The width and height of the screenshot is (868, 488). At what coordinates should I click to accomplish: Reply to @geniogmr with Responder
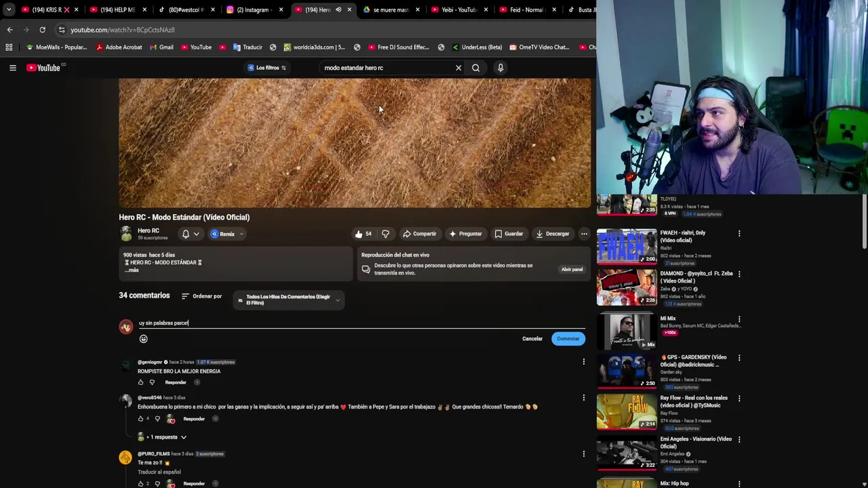point(176,382)
